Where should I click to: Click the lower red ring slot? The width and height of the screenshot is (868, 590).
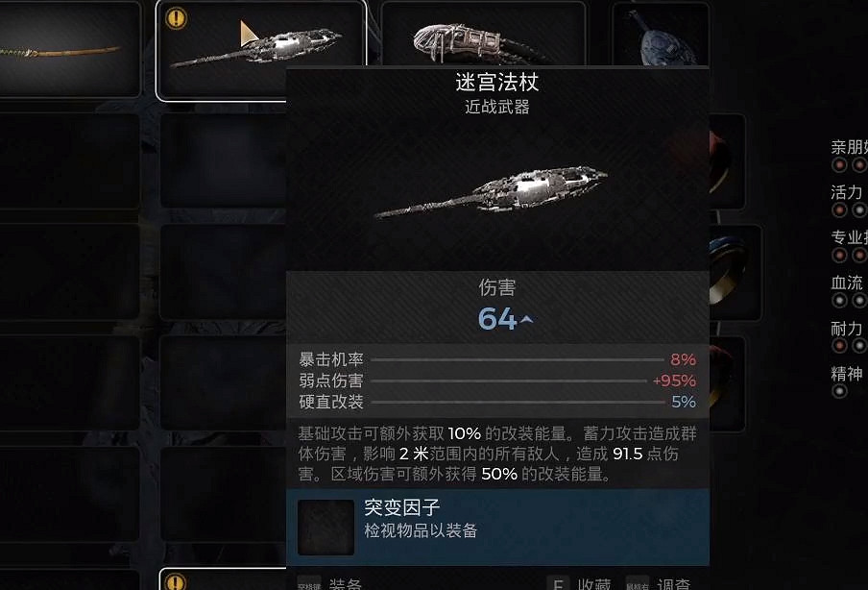(x=727, y=383)
